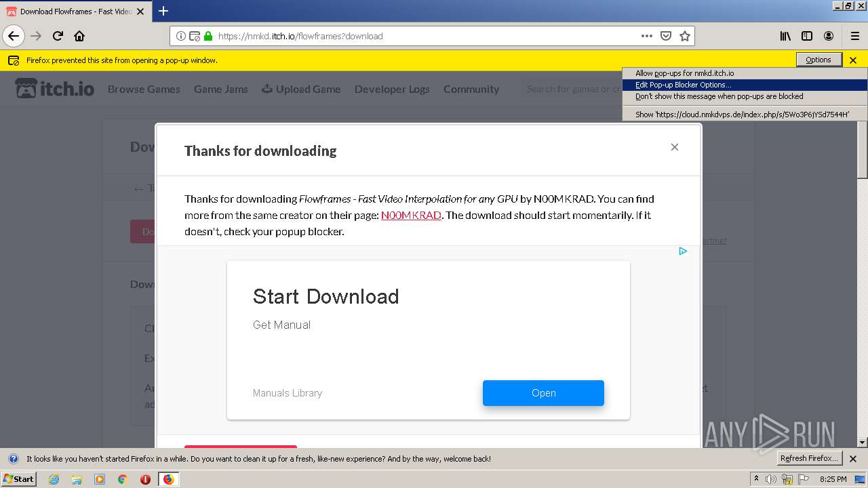Open the Firefox hamburger menu
Screen dimensions: 868x488
pyautogui.click(x=855, y=36)
